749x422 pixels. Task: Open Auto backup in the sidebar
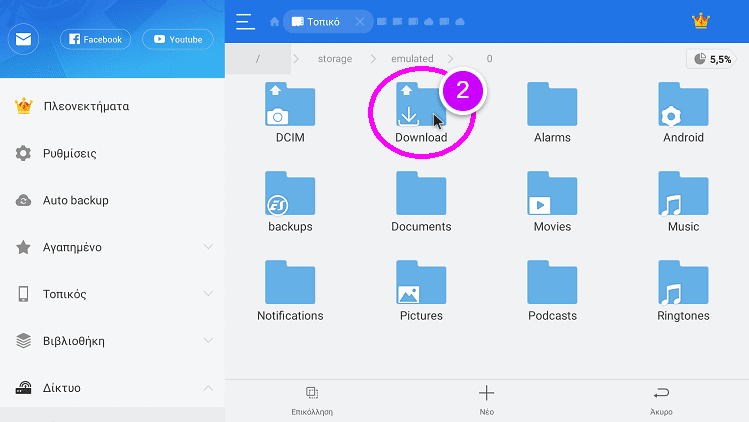pos(112,200)
